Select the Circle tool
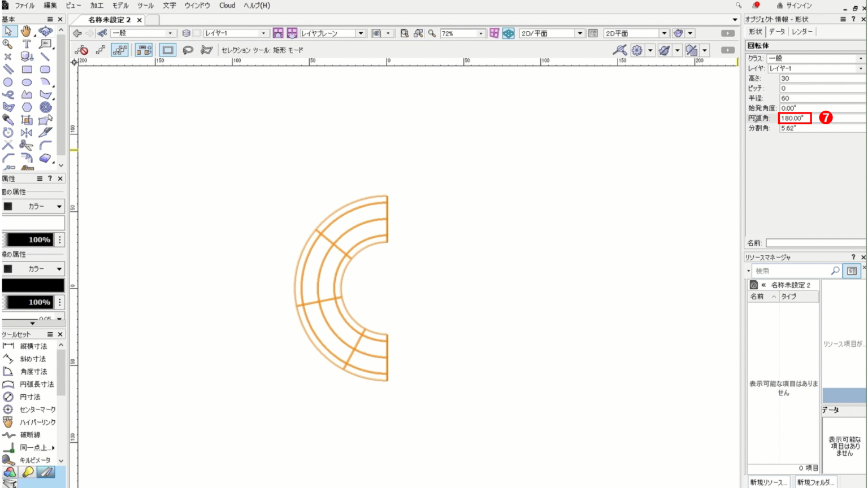This screenshot has height=488, width=868. (x=7, y=81)
